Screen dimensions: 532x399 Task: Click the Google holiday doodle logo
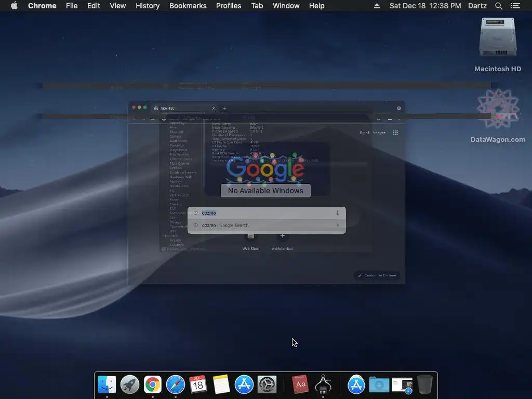pyautogui.click(x=265, y=169)
